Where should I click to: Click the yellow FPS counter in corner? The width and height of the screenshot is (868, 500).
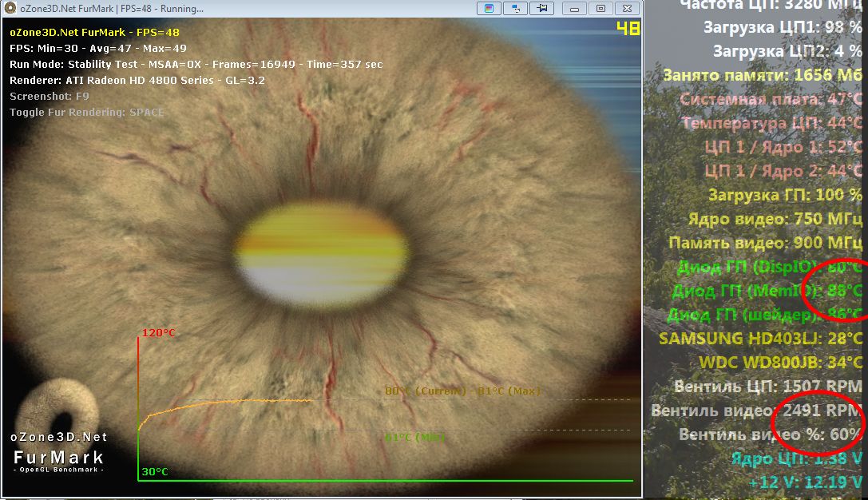pos(628,30)
